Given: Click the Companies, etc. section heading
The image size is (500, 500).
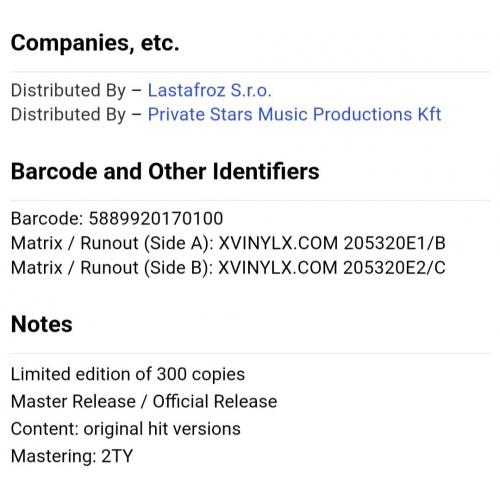Looking at the screenshot, I should click(x=95, y=43).
